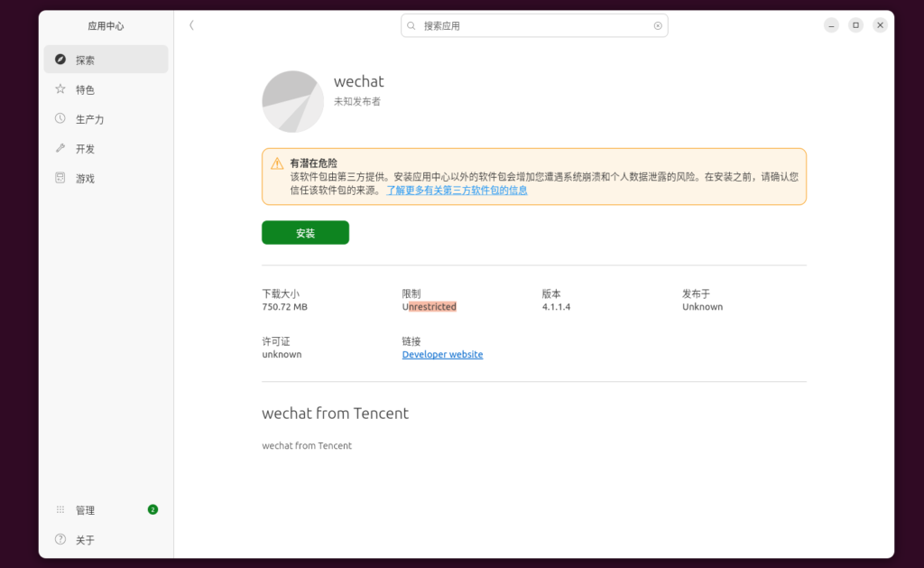Click the 未知发布者 publisher label
This screenshot has height=568, width=924.
point(357,101)
